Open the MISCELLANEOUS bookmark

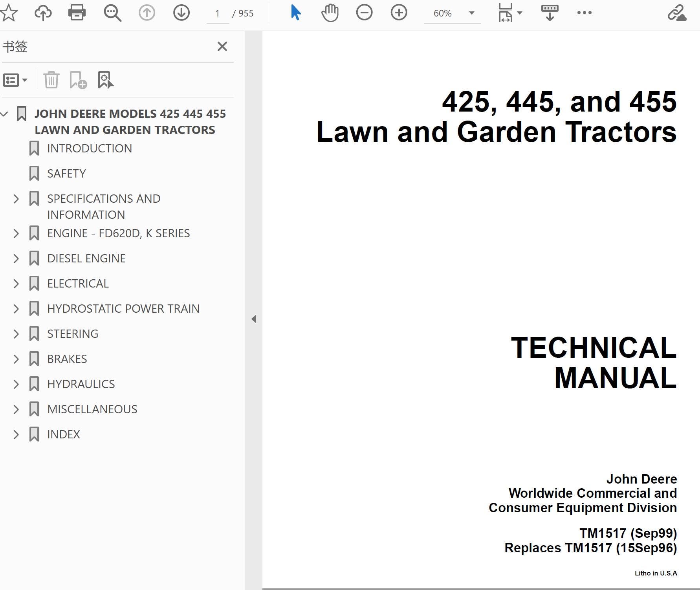92,409
